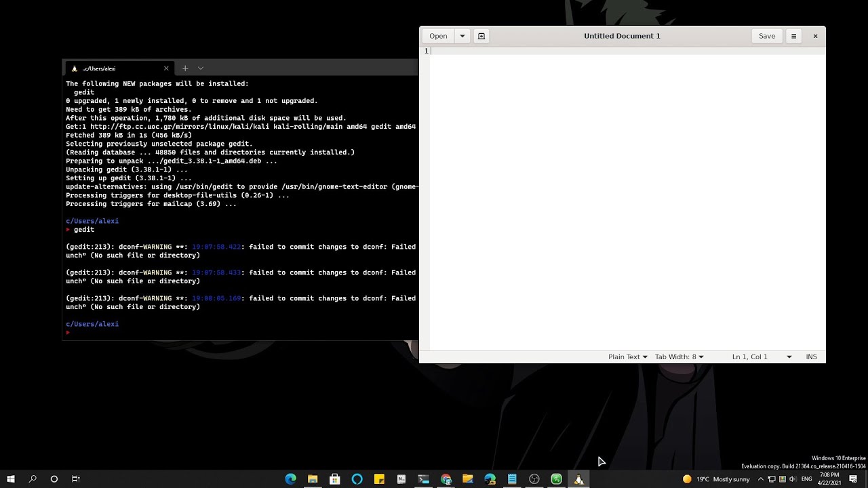Open Microsoft Store from the taskbar
868x488 pixels.
click(335, 479)
